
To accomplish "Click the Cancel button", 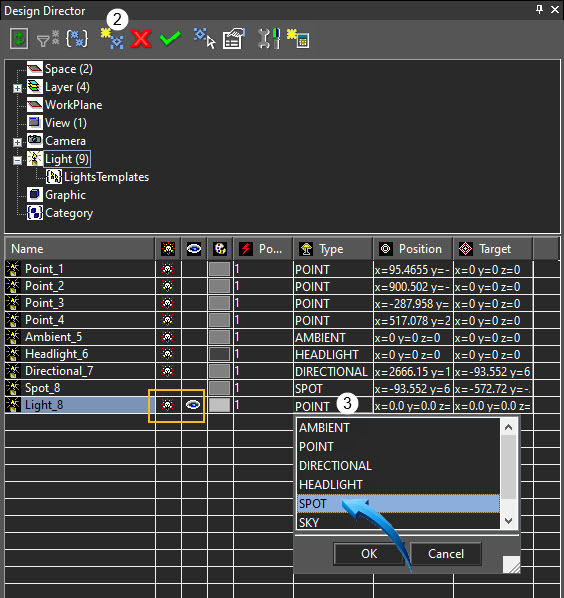I will 446,553.
